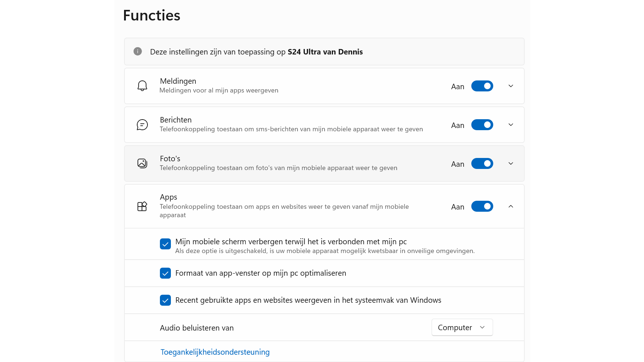Viewport: 644px width, 362px height.
Task: Click the Apps grid icon
Action: (x=142, y=207)
